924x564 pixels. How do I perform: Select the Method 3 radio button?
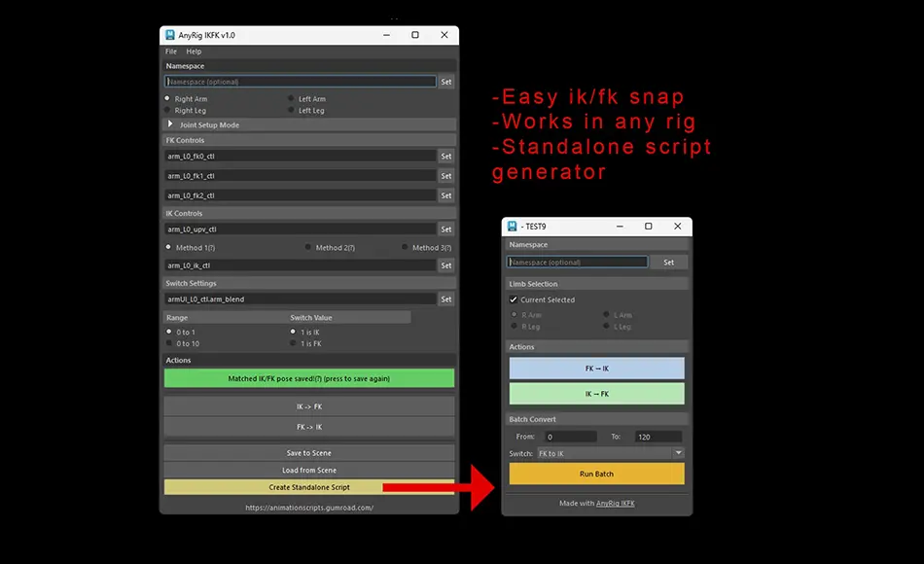point(405,247)
